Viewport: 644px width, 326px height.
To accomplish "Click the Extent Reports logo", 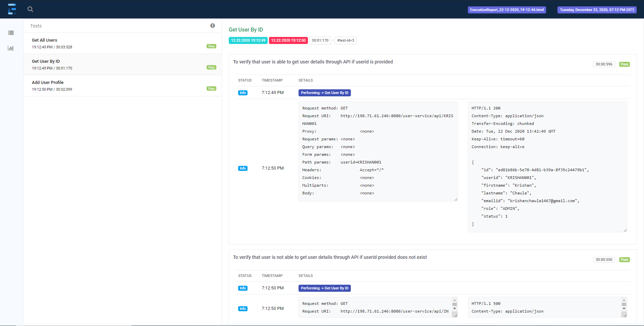I will pos(12,9).
